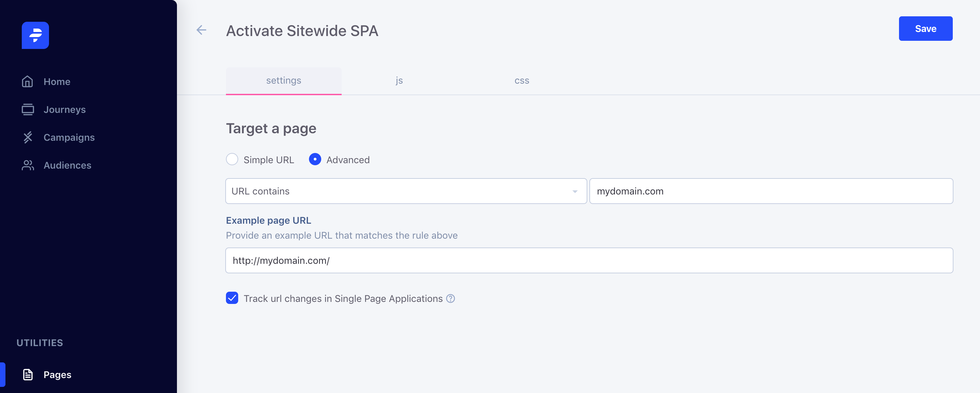980x393 pixels.
Task: Switch to the css tab
Action: pyautogui.click(x=522, y=81)
